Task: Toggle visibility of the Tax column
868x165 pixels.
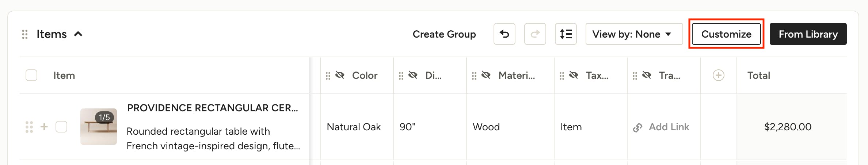Action: pos(574,75)
